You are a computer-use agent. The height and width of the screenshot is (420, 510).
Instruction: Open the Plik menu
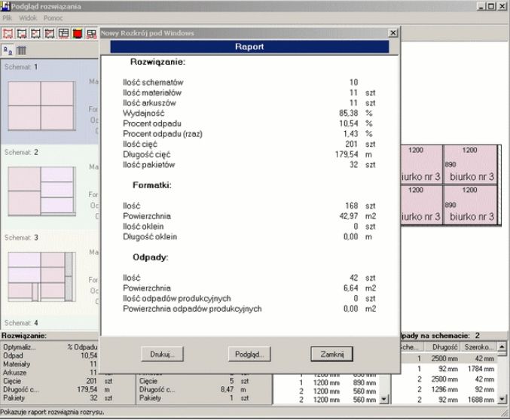8,17
